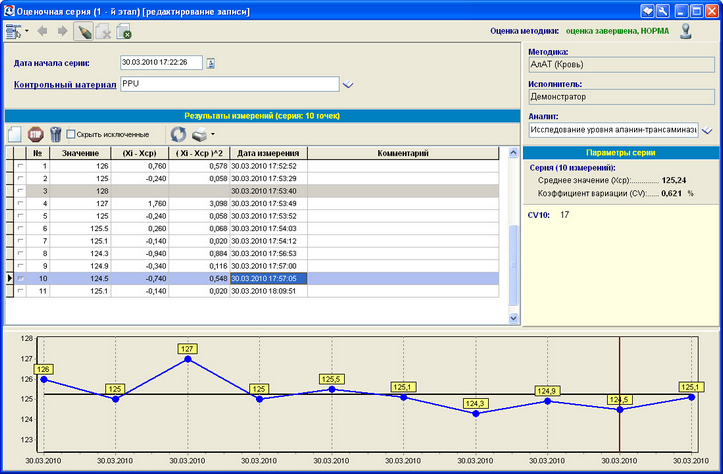Check the checkbox for row number 6

[x=20, y=229]
